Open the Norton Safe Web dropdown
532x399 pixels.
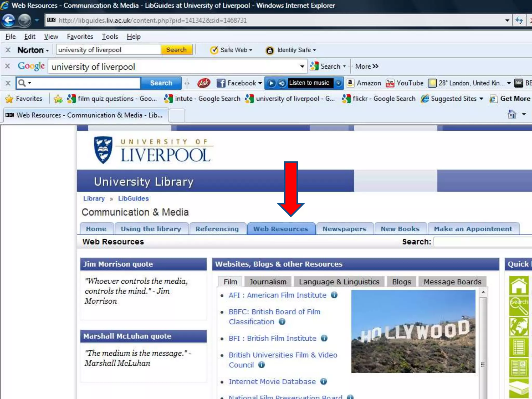251,50
